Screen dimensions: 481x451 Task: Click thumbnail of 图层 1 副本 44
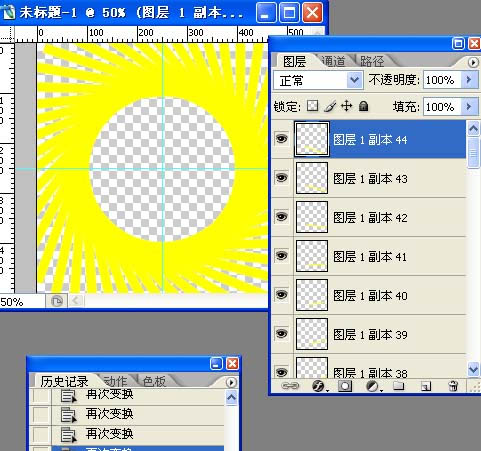pos(312,139)
